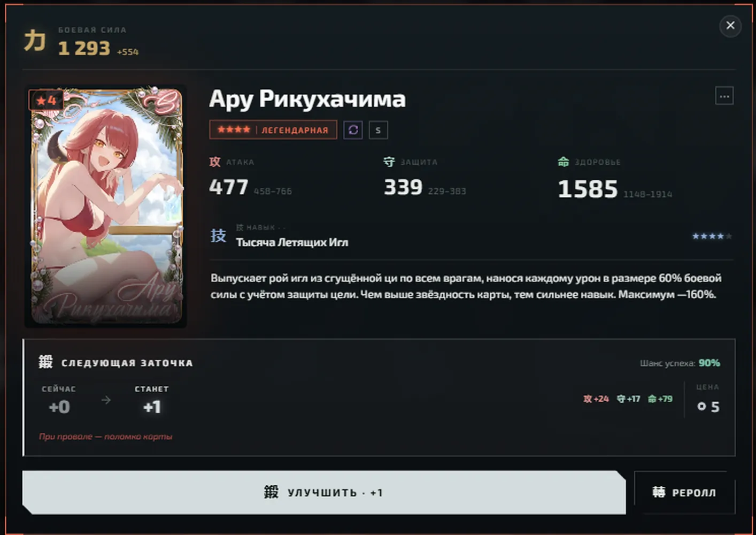Image resolution: width=756 pixels, height=535 pixels.
Task: Click the blue skill level stars
Action: (712, 236)
